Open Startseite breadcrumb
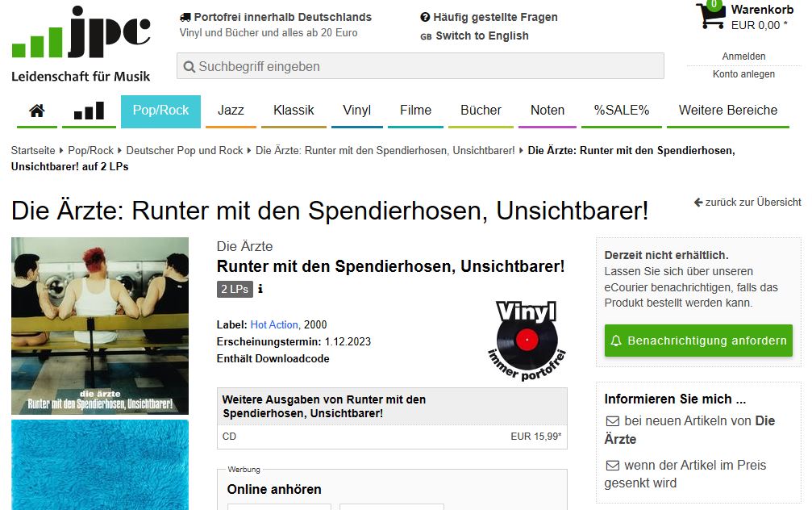 33,150
